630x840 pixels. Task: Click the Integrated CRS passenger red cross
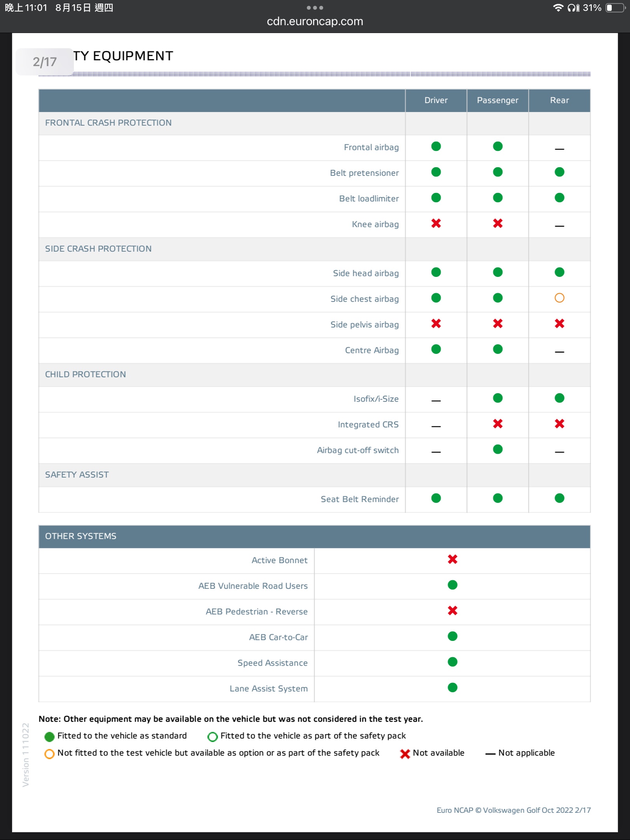click(498, 423)
